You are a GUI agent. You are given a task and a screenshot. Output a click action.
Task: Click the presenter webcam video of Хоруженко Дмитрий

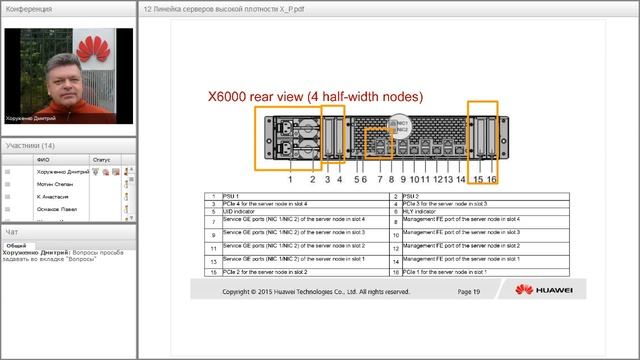click(69, 76)
